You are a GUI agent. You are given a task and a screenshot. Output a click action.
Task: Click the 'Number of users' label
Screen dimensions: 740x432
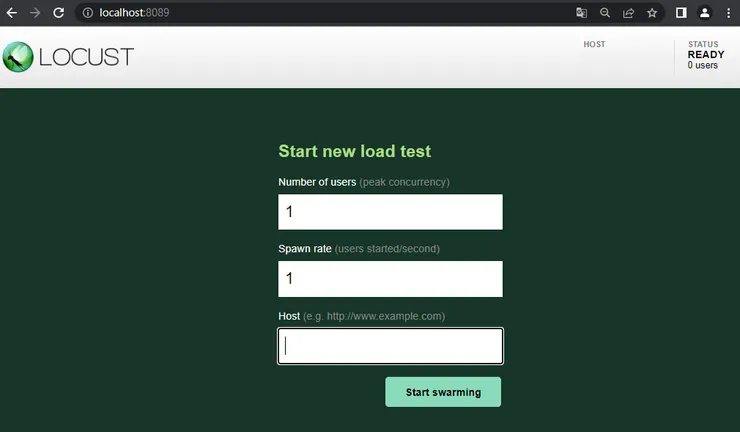317,182
